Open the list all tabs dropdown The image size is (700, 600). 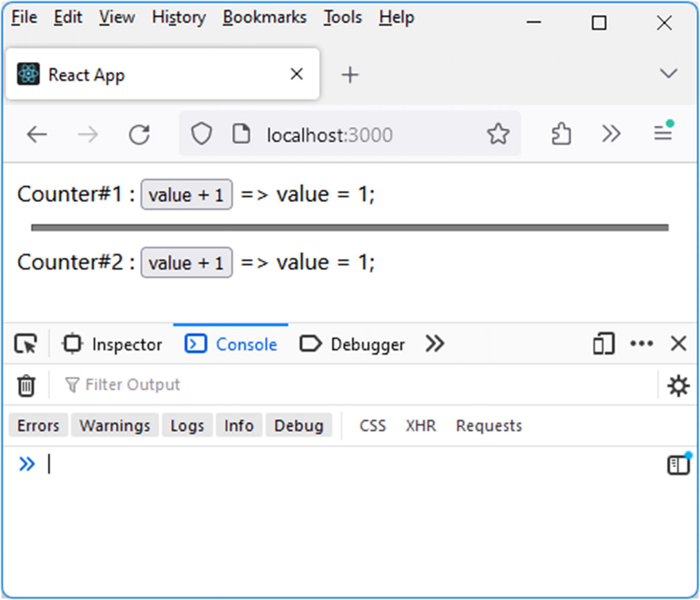668,74
